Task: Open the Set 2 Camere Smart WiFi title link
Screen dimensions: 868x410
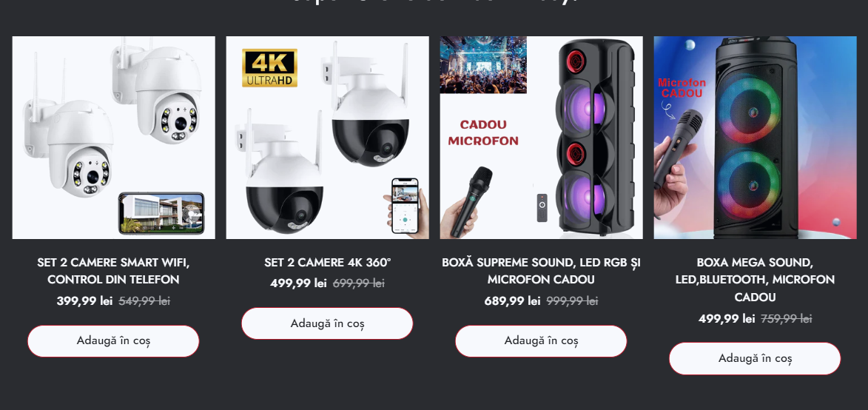Action: pyautogui.click(x=113, y=271)
